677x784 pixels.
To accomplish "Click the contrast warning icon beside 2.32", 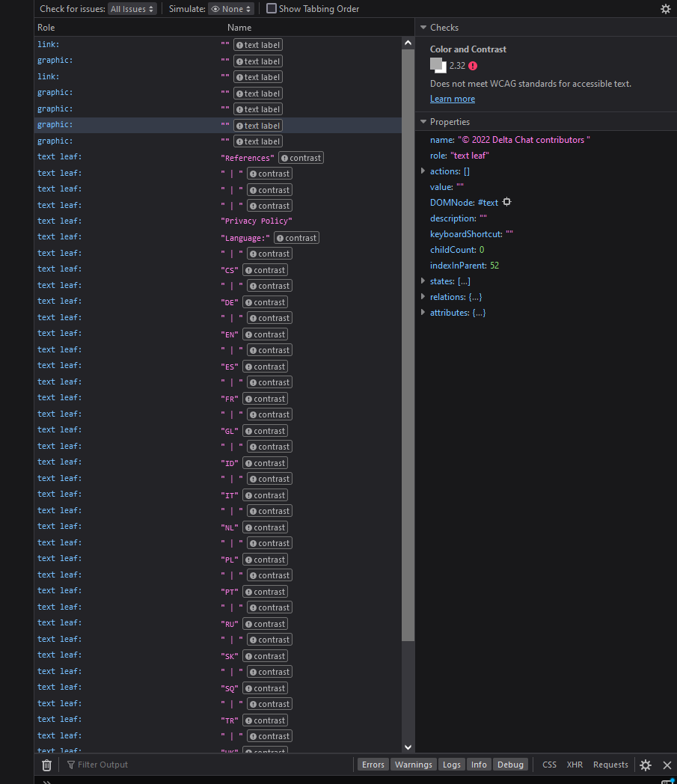I will (473, 66).
